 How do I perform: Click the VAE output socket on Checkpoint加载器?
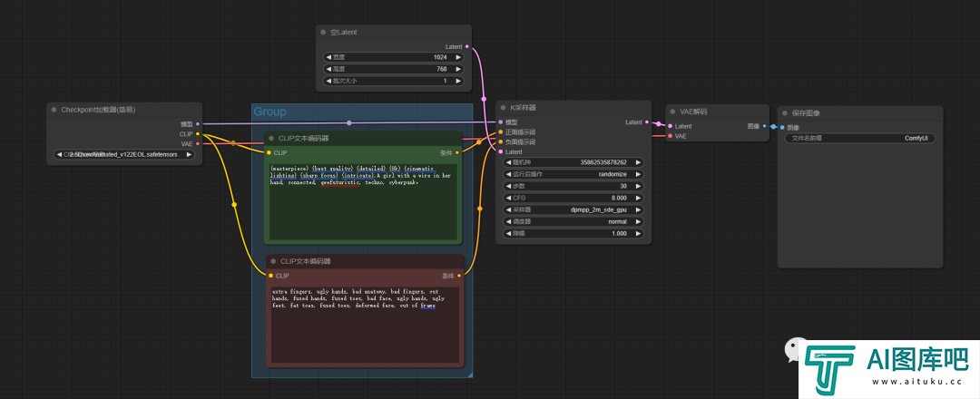coord(198,143)
